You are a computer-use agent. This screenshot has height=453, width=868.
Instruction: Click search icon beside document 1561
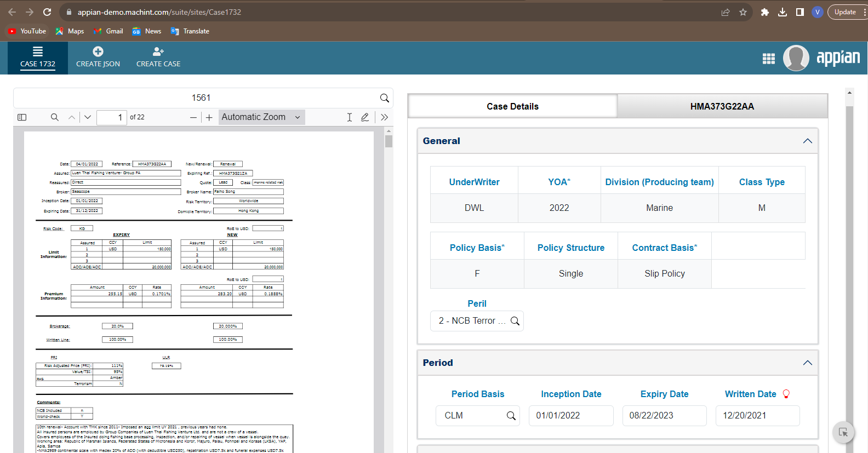pos(385,98)
